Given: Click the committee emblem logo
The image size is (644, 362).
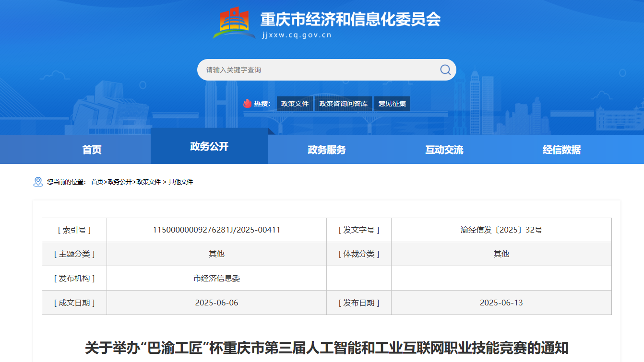Looking at the screenshot, I should [x=234, y=23].
